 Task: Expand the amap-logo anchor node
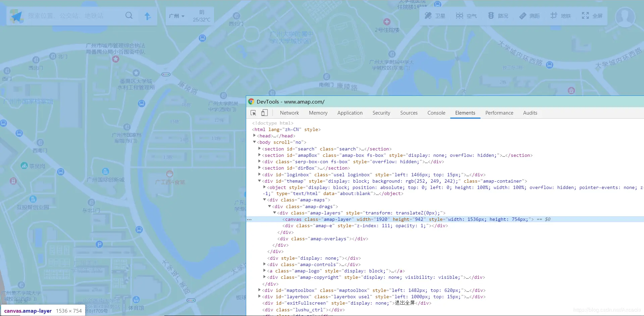pyautogui.click(x=265, y=270)
